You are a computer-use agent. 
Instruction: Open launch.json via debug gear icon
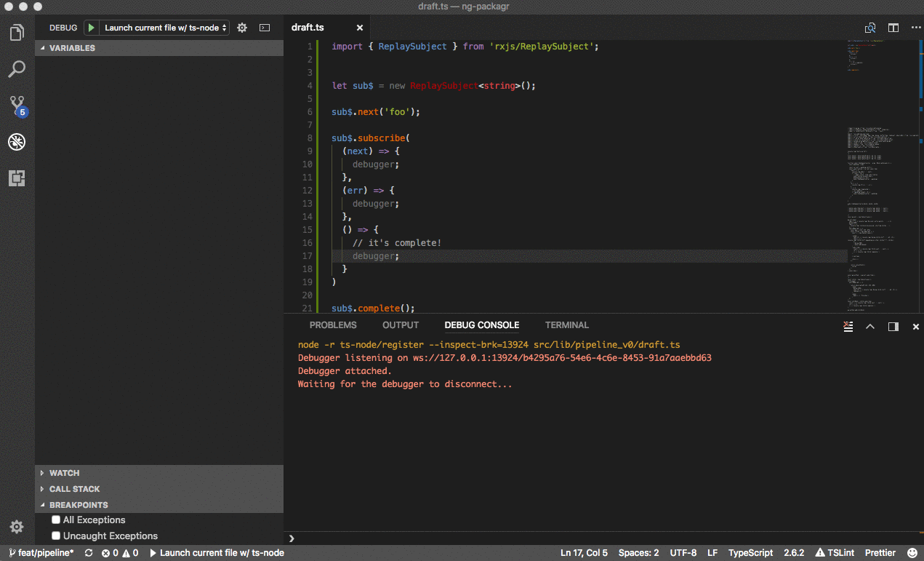[242, 28]
